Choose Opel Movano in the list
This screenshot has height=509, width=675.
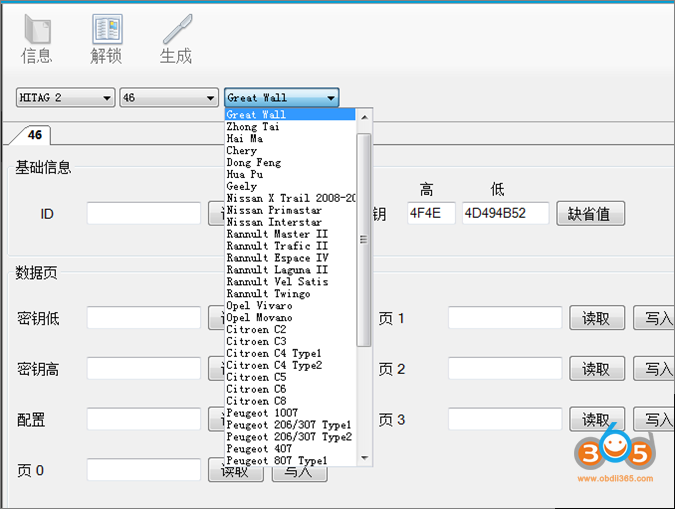tap(290, 317)
